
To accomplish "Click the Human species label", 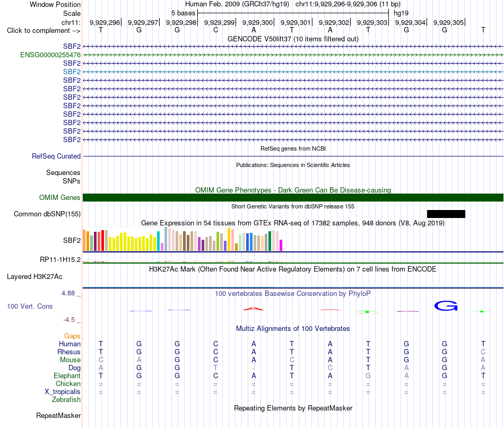I will coord(69,344).
